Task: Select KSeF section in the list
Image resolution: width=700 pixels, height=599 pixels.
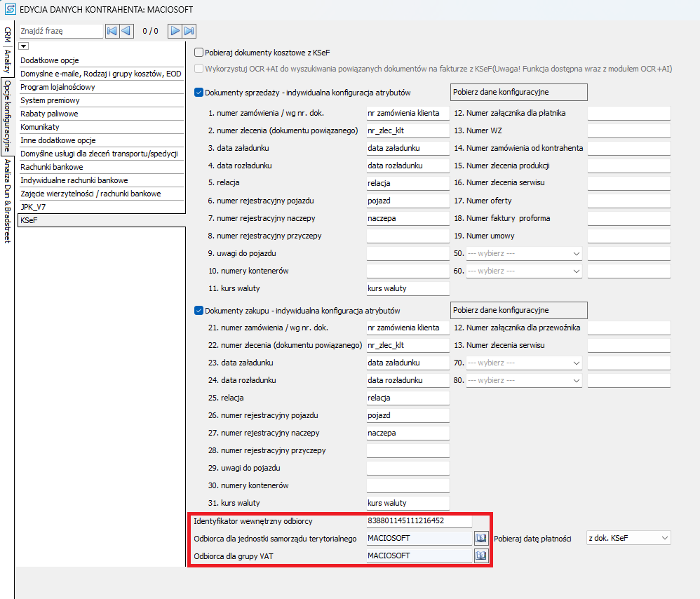Action: click(101, 220)
